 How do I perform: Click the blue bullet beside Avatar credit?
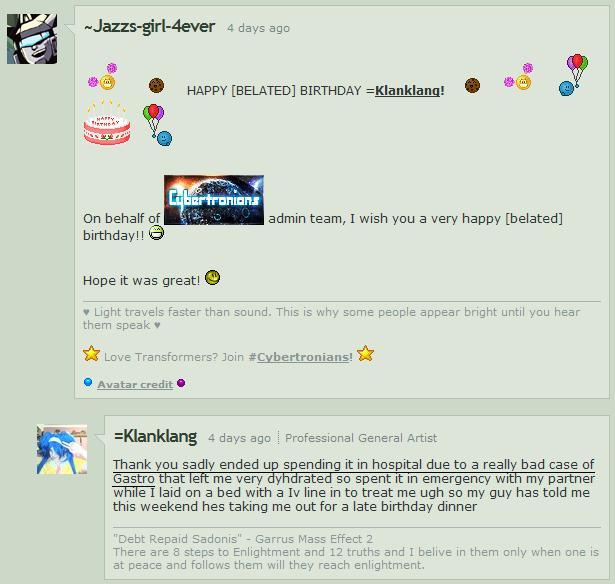88,382
